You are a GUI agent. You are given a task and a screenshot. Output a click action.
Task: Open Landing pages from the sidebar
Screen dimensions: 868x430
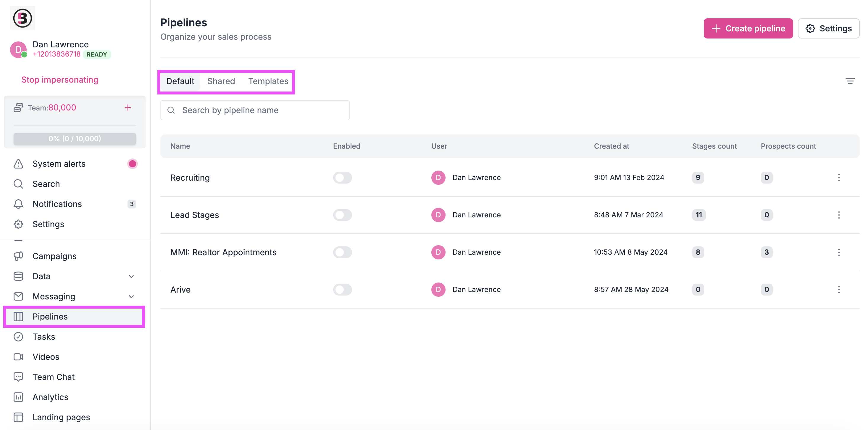tap(61, 417)
